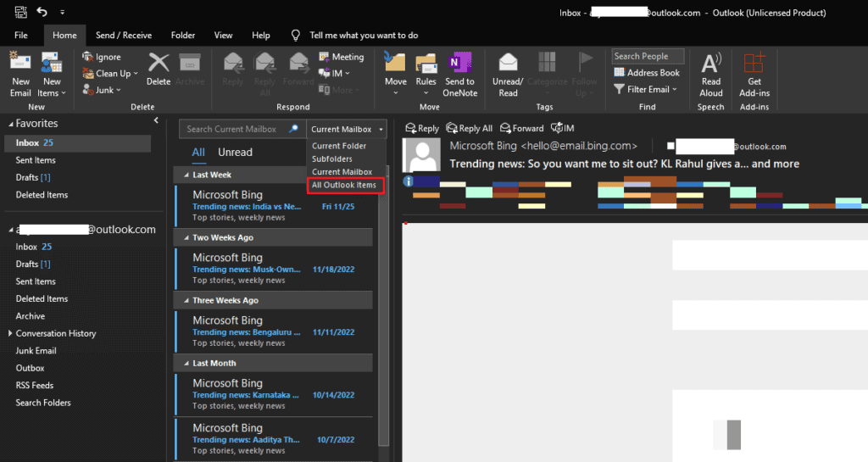
Task: Open the Current Mailbox scope dropdown
Action: click(x=347, y=129)
